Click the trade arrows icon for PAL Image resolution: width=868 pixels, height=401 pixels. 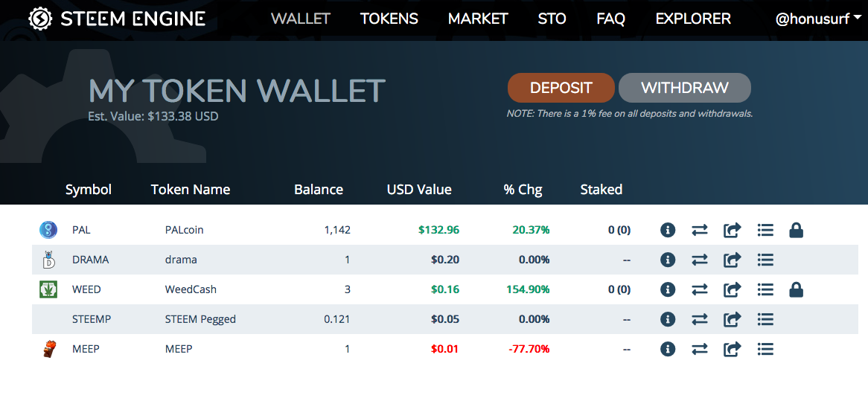pos(700,230)
